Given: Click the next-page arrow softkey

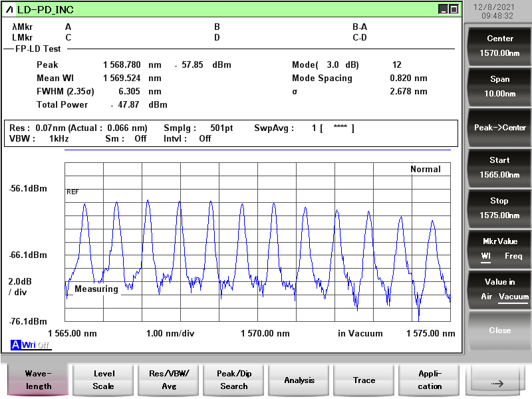Looking at the screenshot, I should (x=495, y=382).
